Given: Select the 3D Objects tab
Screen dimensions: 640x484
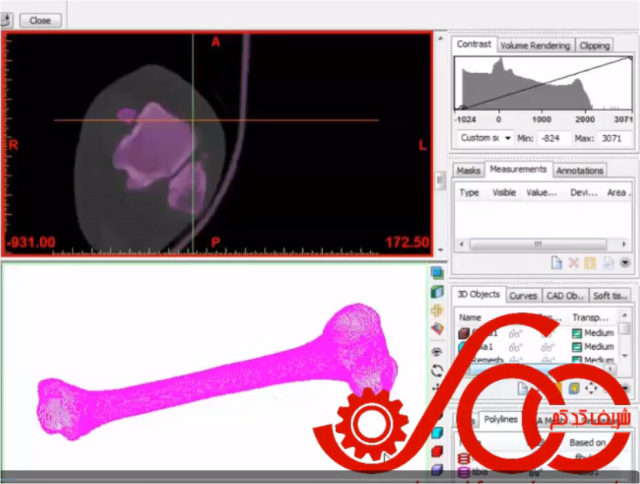Looking at the screenshot, I should tap(478, 294).
